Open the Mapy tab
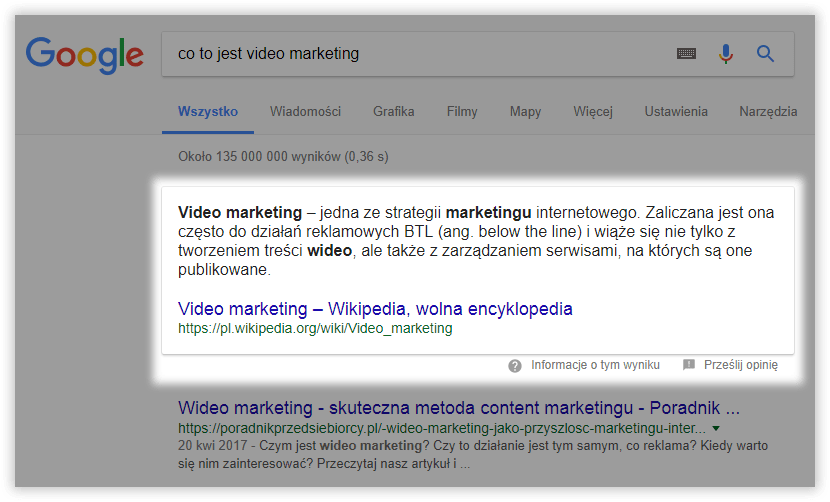This screenshot has width=830, height=502. coord(525,112)
